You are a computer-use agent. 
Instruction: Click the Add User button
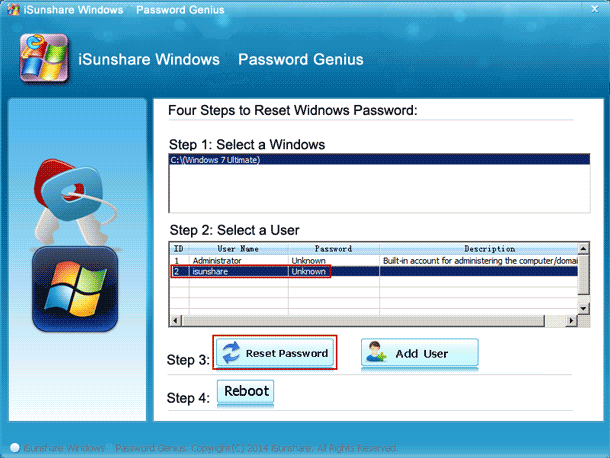(420, 353)
